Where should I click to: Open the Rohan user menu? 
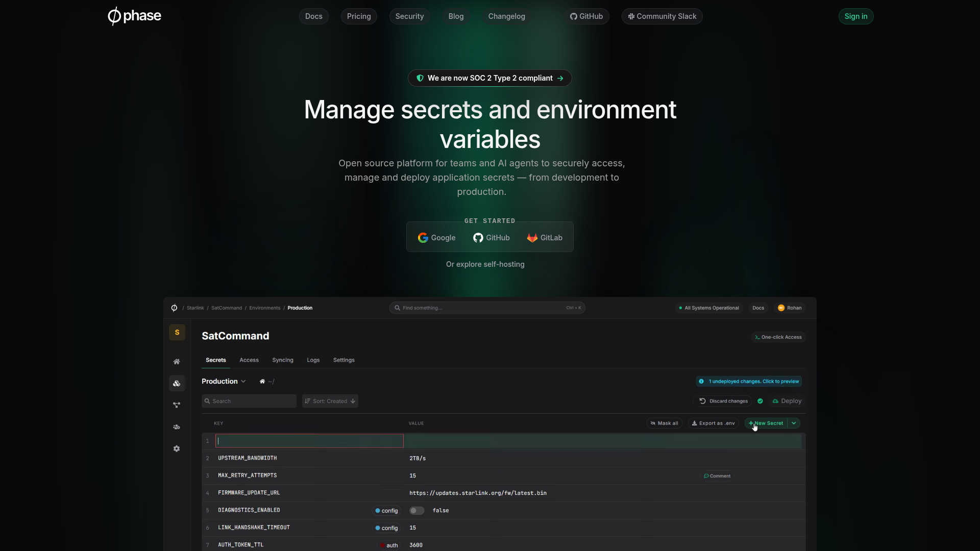pyautogui.click(x=789, y=308)
